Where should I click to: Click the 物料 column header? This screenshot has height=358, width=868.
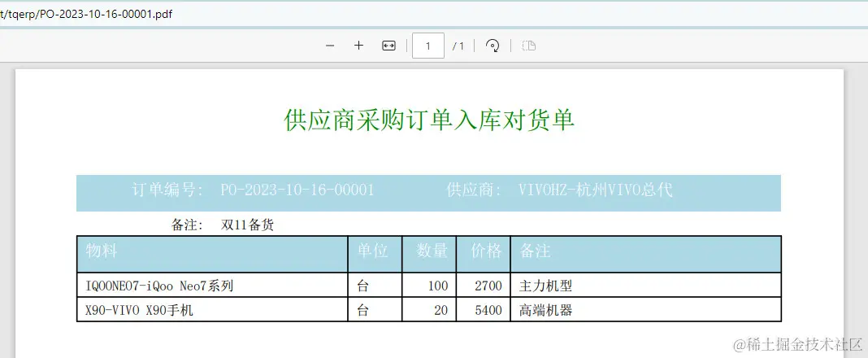pyautogui.click(x=212, y=254)
